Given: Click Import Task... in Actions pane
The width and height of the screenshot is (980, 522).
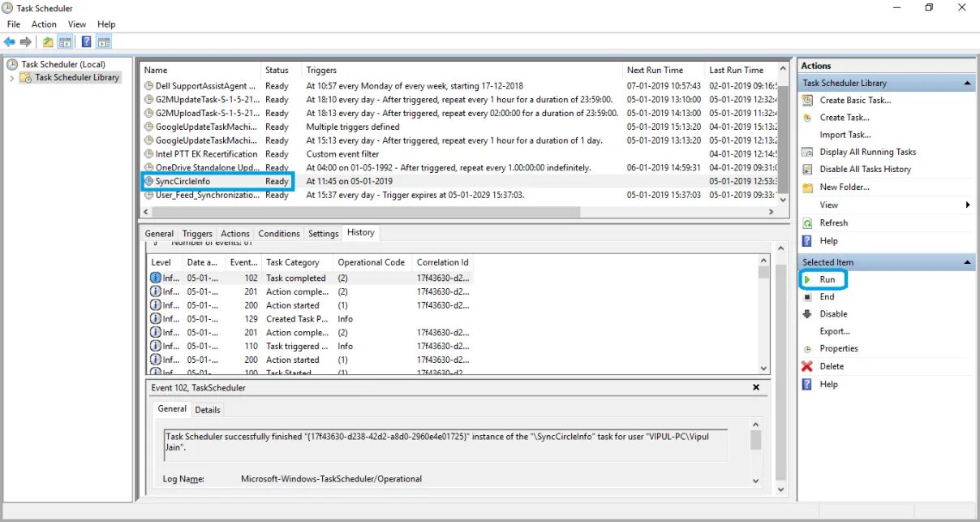Looking at the screenshot, I should pyautogui.click(x=845, y=135).
